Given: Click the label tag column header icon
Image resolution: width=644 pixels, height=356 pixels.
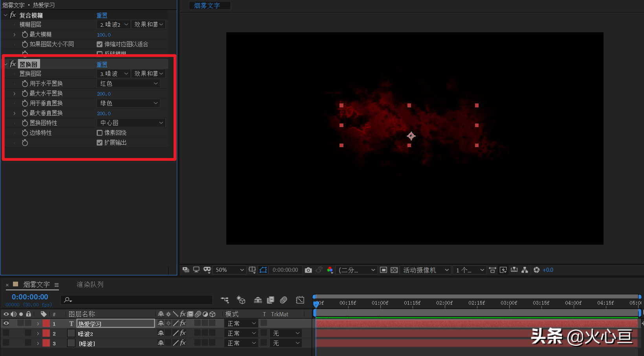Looking at the screenshot, I should pyautogui.click(x=44, y=314).
